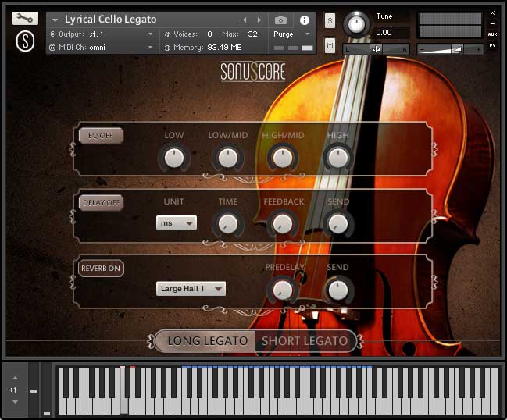This screenshot has width=507, height=420.
Task: Toggle the EQ OFF button
Action: (101, 135)
